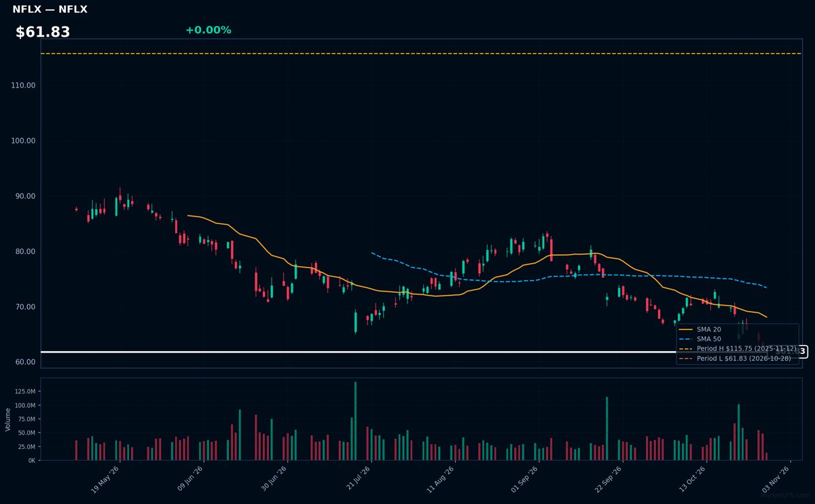The width and height of the screenshot is (815, 504).
Task: Click the 0K volume axis label
Action: coord(32,461)
